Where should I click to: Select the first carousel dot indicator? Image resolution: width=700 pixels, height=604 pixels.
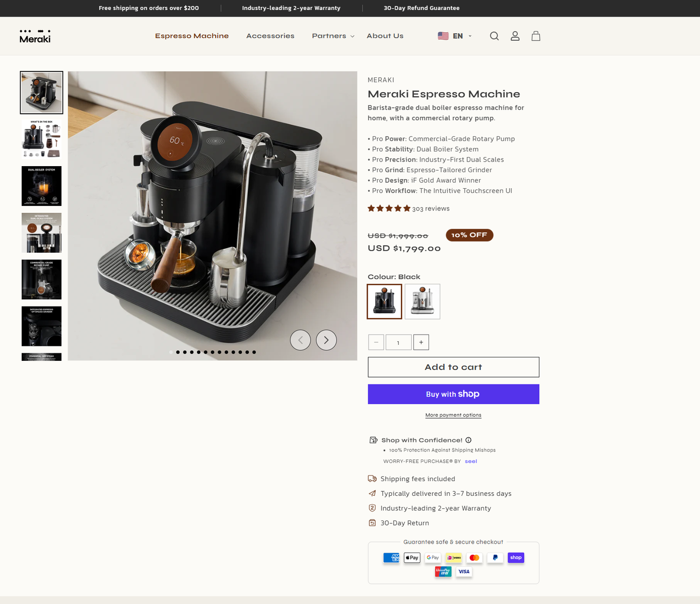click(x=171, y=352)
